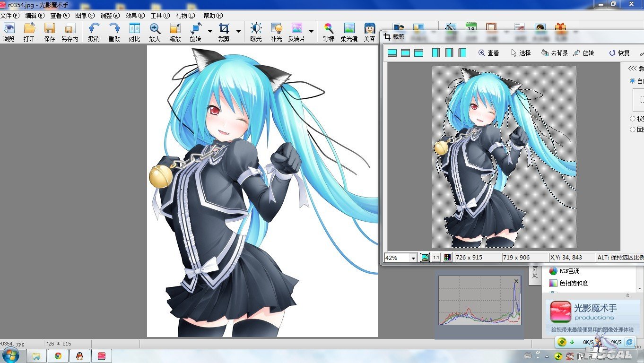Redo with the 重做 arrow icon

pyautogui.click(x=114, y=33)
